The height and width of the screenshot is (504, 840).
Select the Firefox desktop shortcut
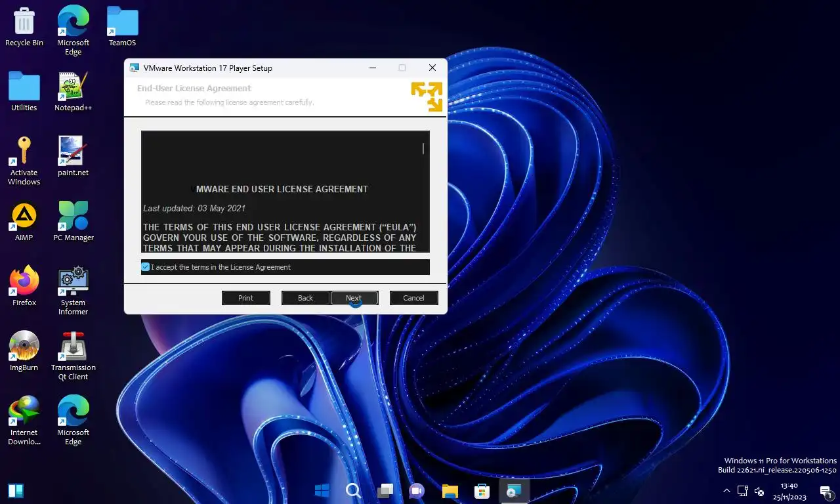pos(24,287)
